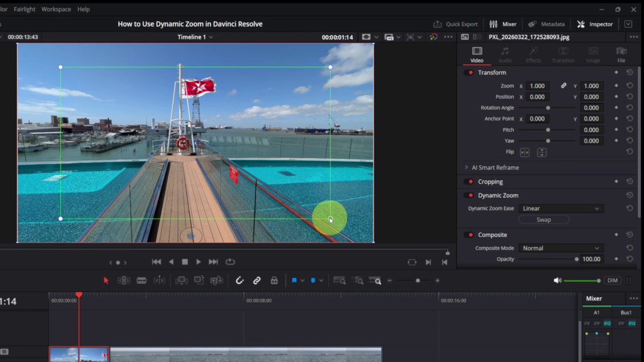
Task: Toggle loop playback
Action: (x=230, y=262)
